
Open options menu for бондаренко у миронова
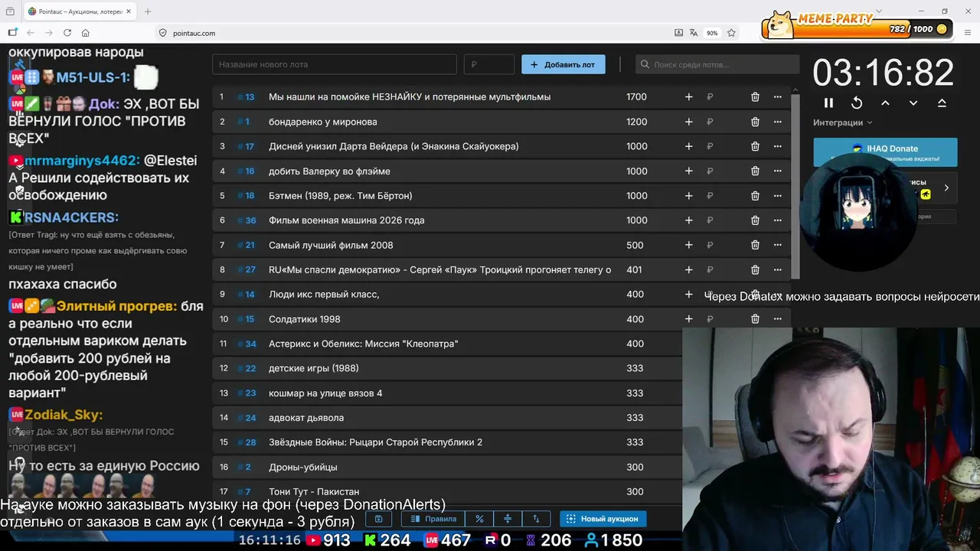(777, 122)
